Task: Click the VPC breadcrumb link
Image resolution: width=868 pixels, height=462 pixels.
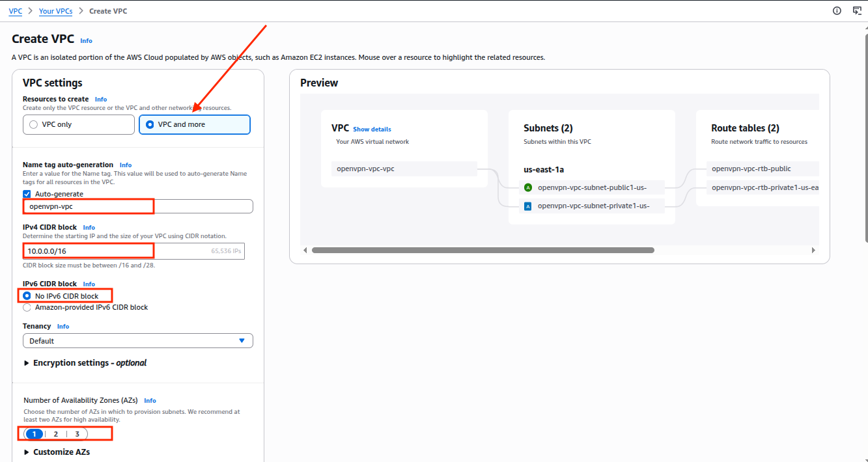Action: click(16, 11)
